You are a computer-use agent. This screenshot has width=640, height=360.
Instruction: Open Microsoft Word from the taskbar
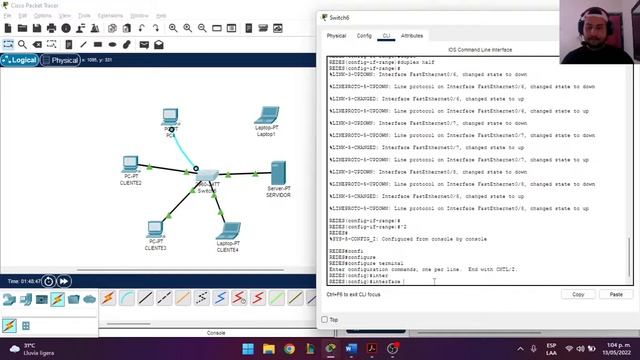351,349
